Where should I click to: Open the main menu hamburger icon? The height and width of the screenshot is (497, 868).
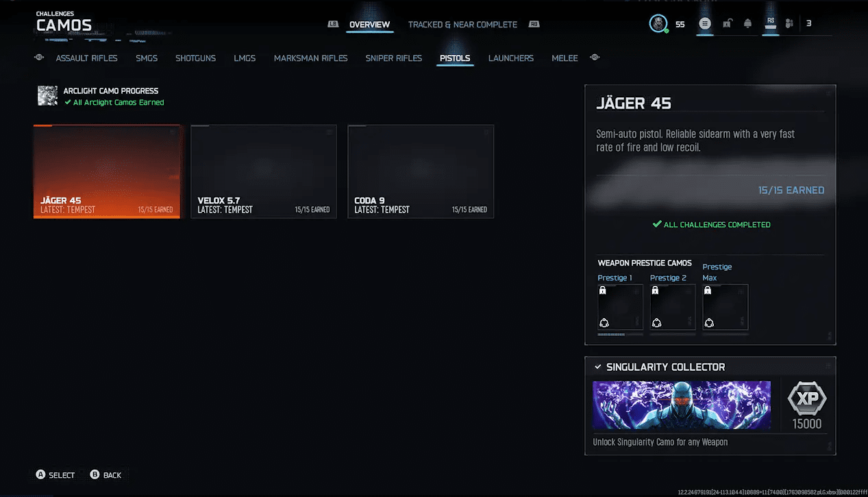(705, 24)
